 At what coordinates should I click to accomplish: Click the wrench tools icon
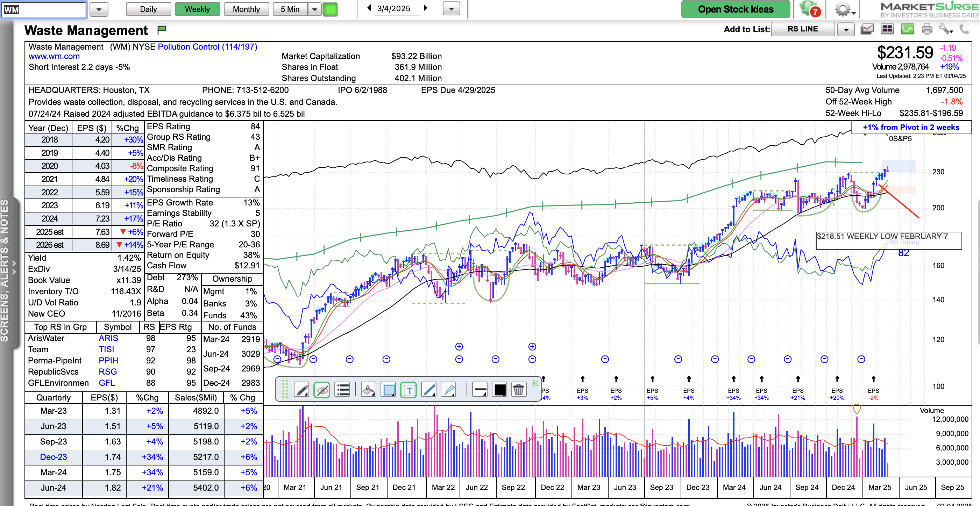(x=945, y=29)
